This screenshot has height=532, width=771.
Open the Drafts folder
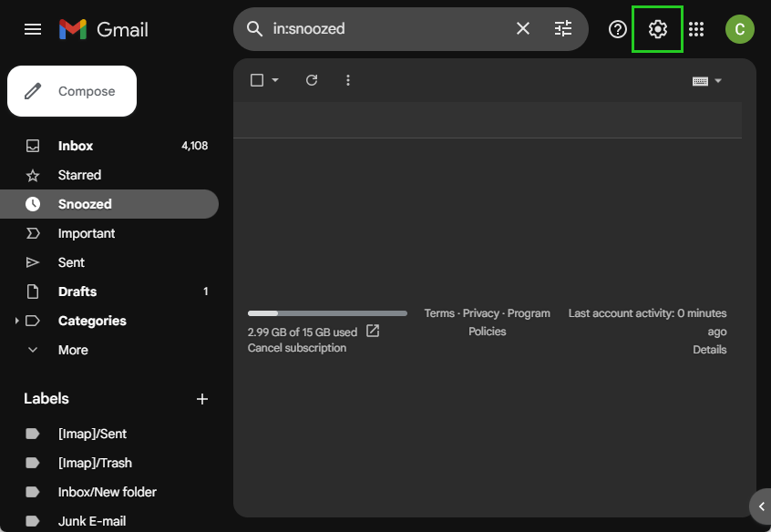[77, 292]
